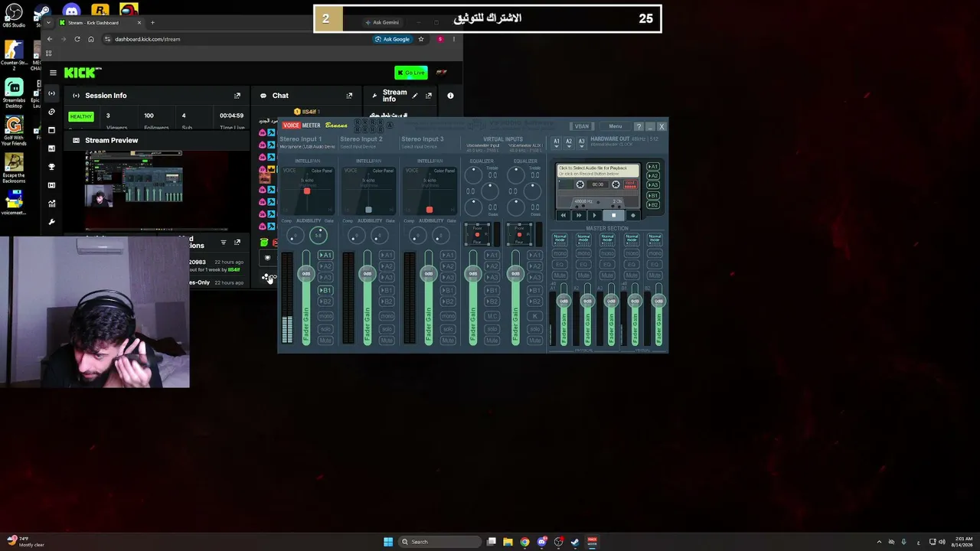This screenshot has width=980, height=551.
Task: Toggle B1 routing on Stereo Input 1
Action: click(x=325, y=291)
